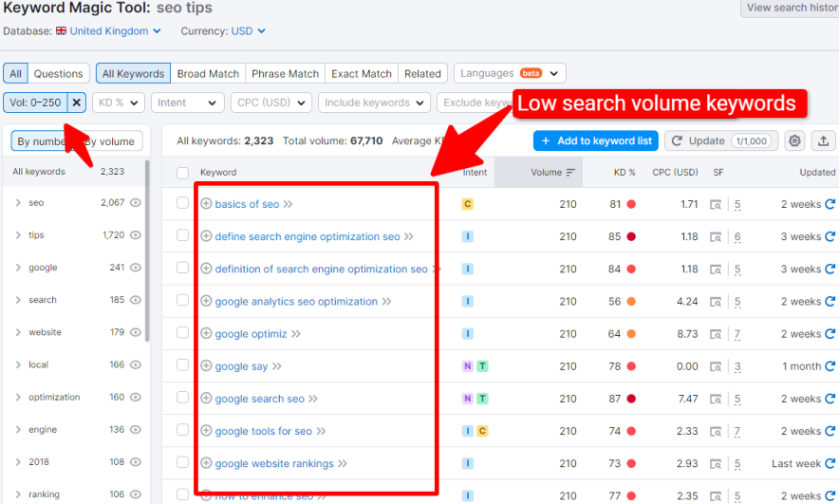This screenshot has height=504, width=839.
Task: Click orange KD dot for 'google optimiz'
Action: [631, 334]
